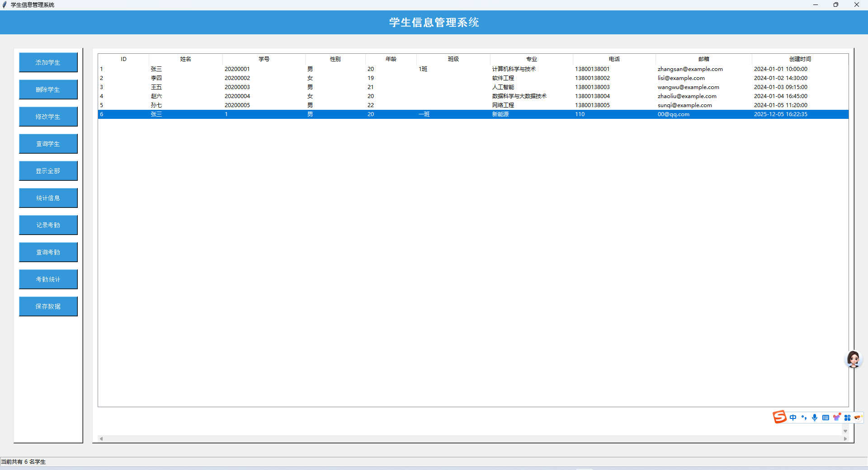Toggle full-width punctuation mode
The image size is (868, 470).
(x=804, y=417)
